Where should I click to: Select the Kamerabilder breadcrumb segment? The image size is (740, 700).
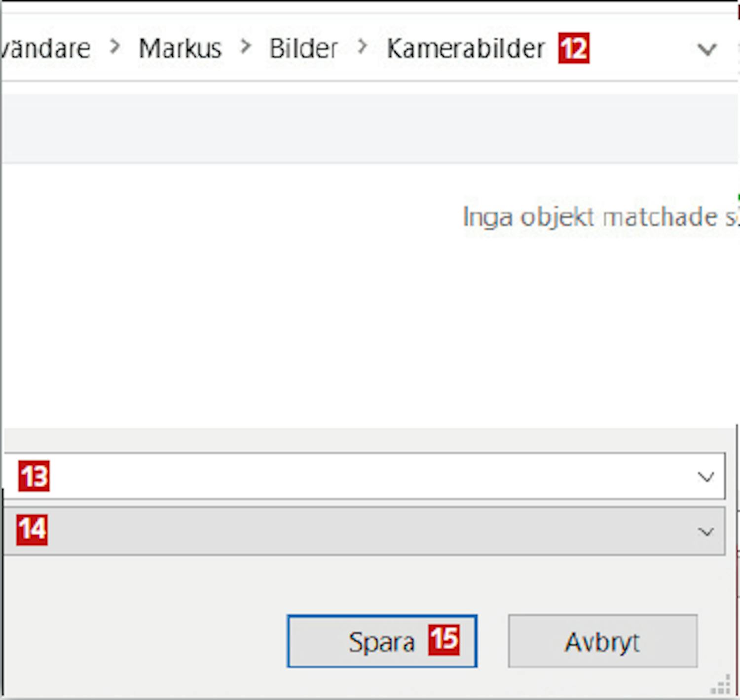[465, 48]
